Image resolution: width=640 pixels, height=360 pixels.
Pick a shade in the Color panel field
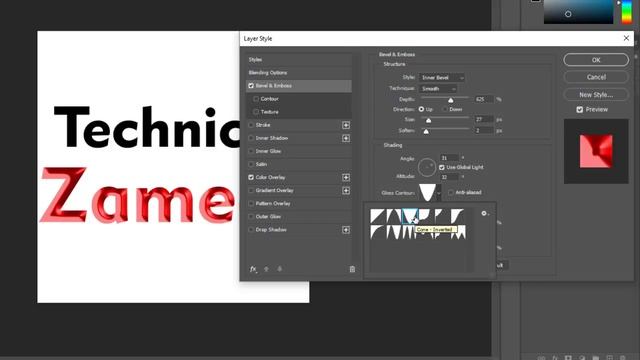point(578,11)
